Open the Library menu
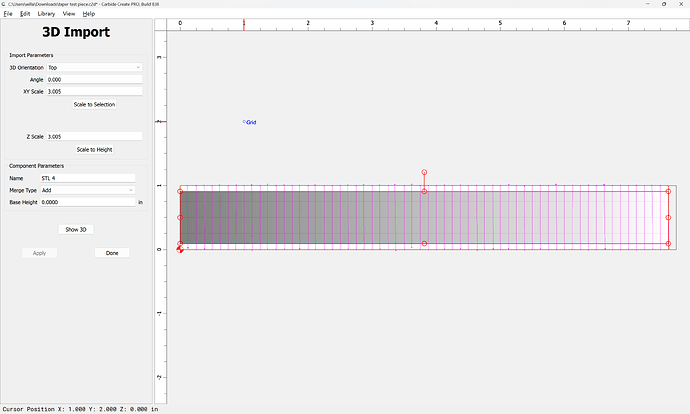Viewport: 690px width, 414px height. point(46,14)
